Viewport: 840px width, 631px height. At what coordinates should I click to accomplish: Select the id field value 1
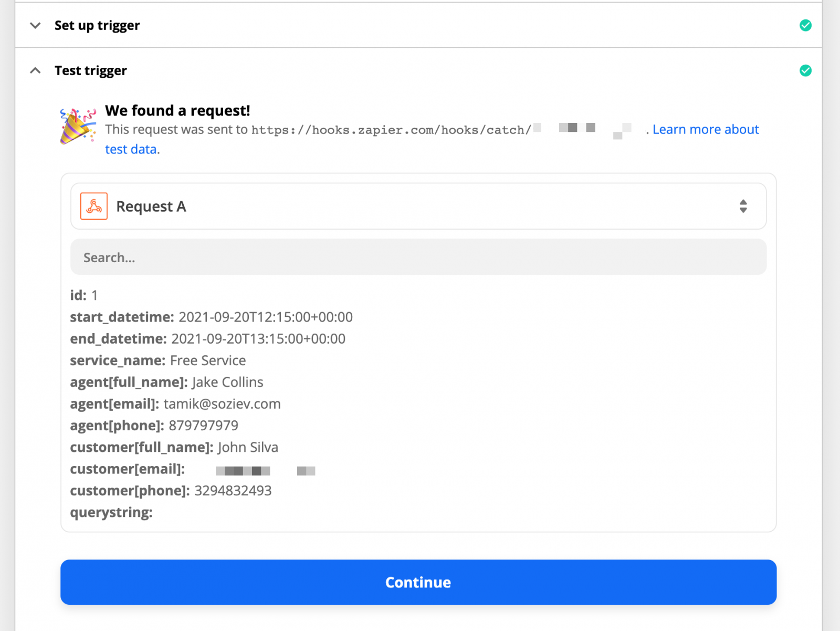point(94,295)
